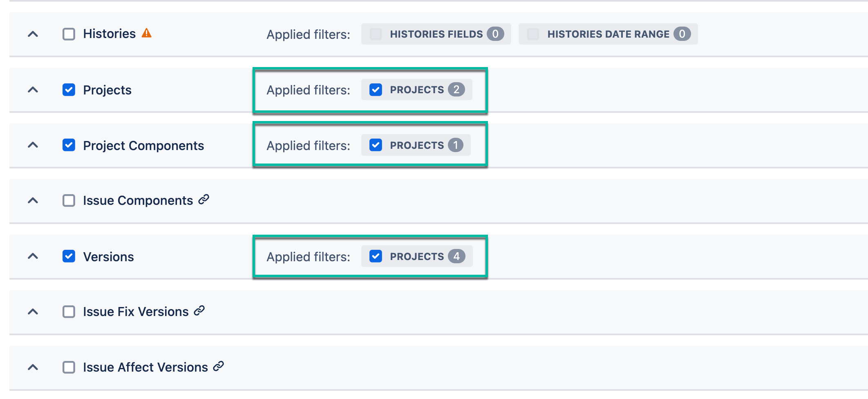
Task: Click the link icon beside Issue Affect Versions
Action: click(x=218, y=367)
